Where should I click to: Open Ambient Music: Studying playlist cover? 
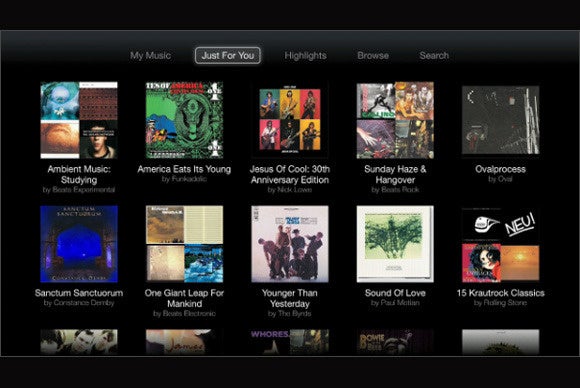coord(79,120)
